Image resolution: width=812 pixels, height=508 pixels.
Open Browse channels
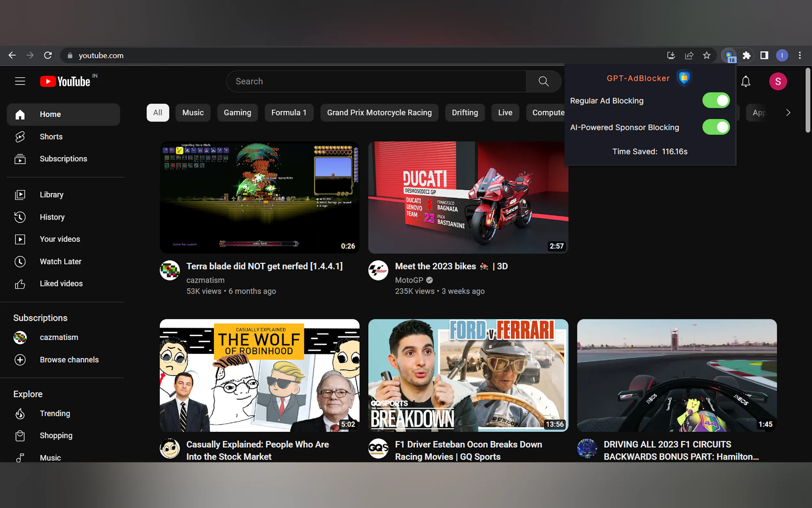point(69,360)
